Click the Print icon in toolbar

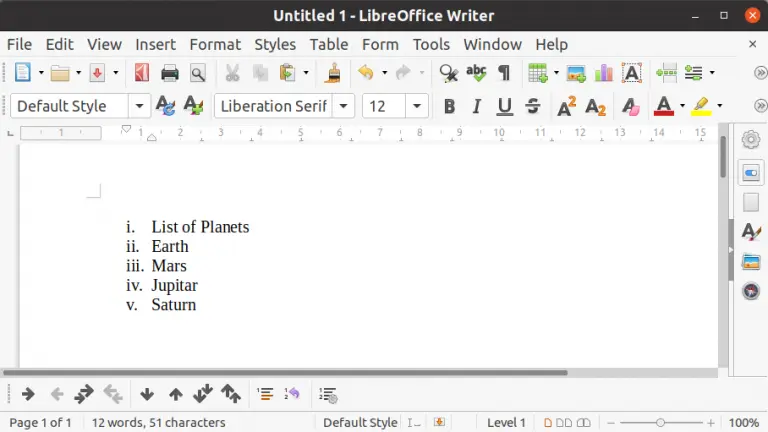(170, 73)
